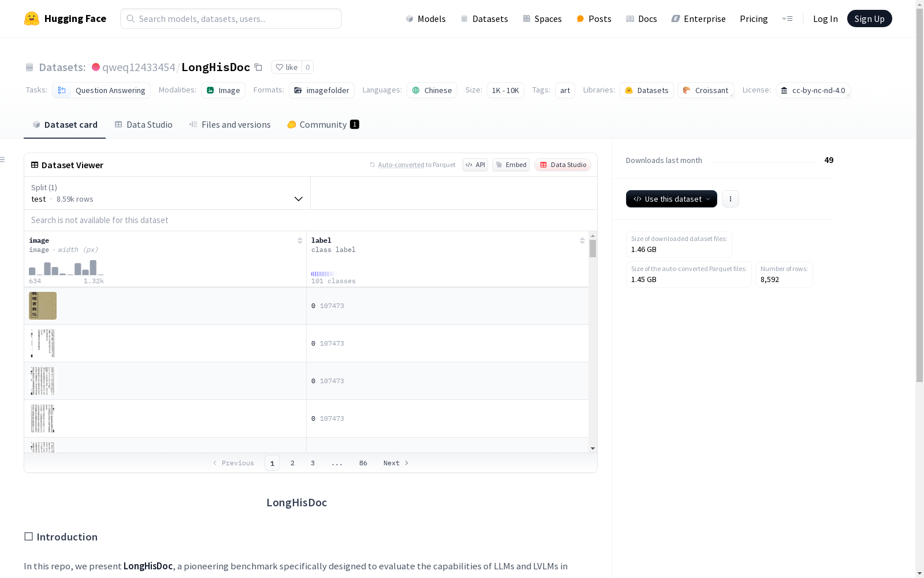
Task: Click the qweq12433454 username link
Action: coord(139,67)
